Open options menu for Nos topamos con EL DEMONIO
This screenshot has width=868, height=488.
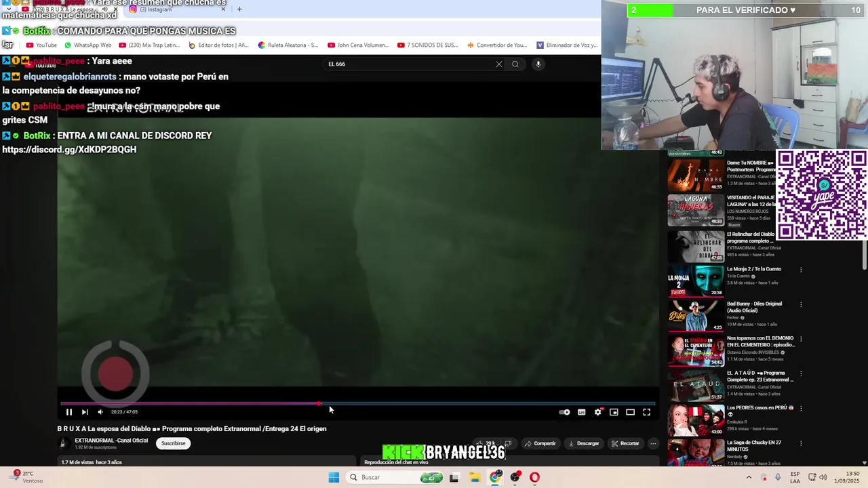(x=801, y=339)
